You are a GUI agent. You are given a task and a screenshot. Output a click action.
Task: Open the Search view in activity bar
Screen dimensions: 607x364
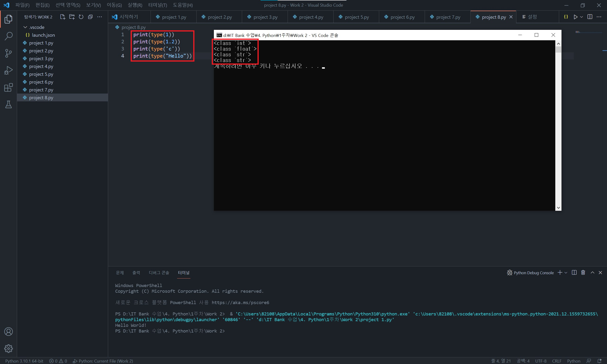[8, 36]
